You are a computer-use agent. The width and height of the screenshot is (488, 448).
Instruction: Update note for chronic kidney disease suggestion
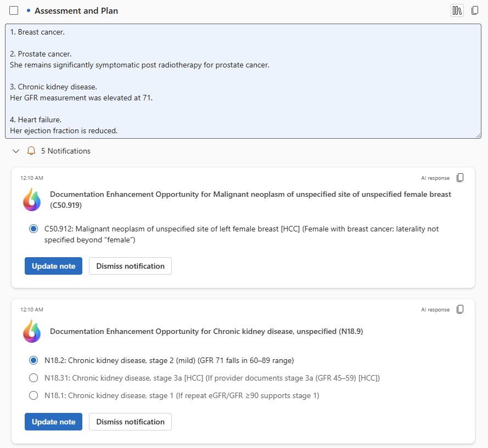pos(53,422)
